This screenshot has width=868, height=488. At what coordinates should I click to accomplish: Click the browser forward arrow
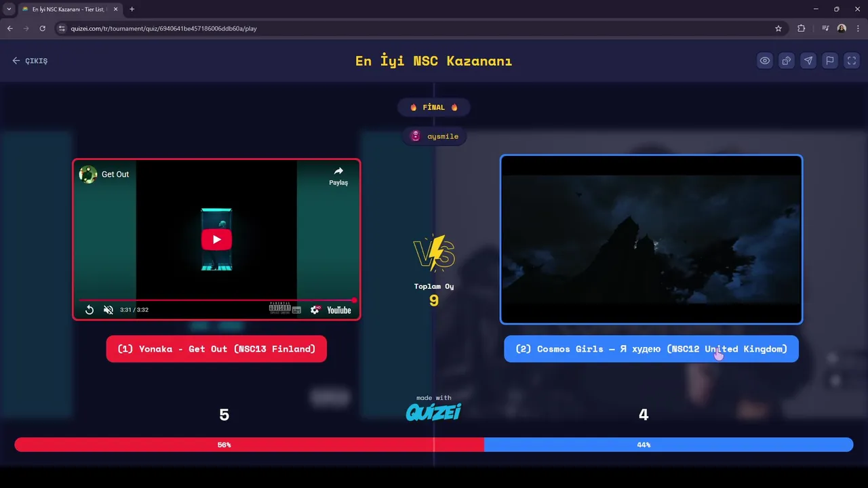[26, 28]
